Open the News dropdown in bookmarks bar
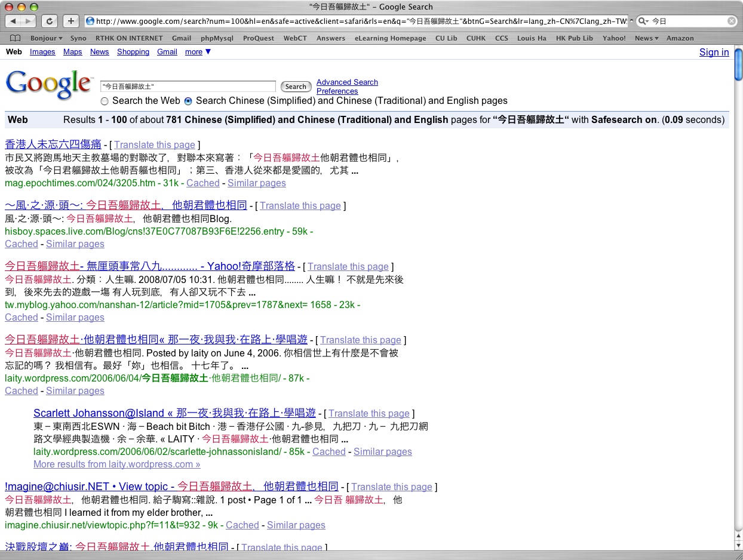743x560 pixels. tap(647, 38)
